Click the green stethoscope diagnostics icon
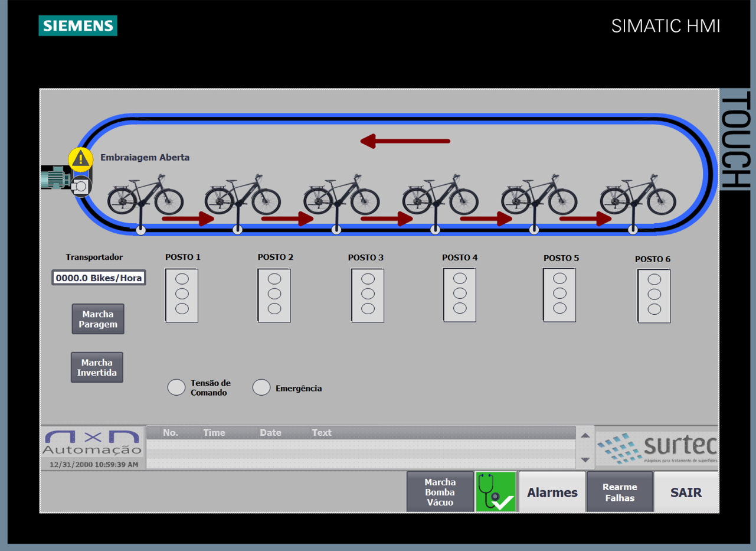 pos(496,491)
